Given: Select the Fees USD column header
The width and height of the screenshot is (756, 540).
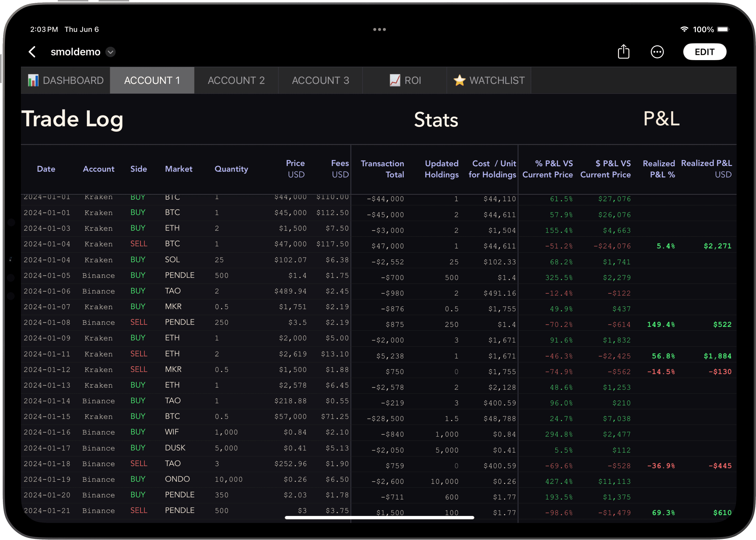Looking at the screenshot, I should [x=340, y=169].
